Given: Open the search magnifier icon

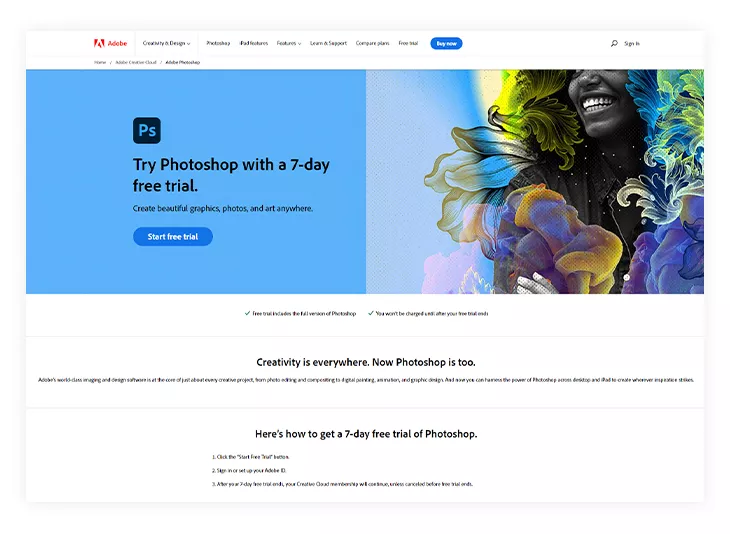Looking at the screenshot, I should (614, 43).
